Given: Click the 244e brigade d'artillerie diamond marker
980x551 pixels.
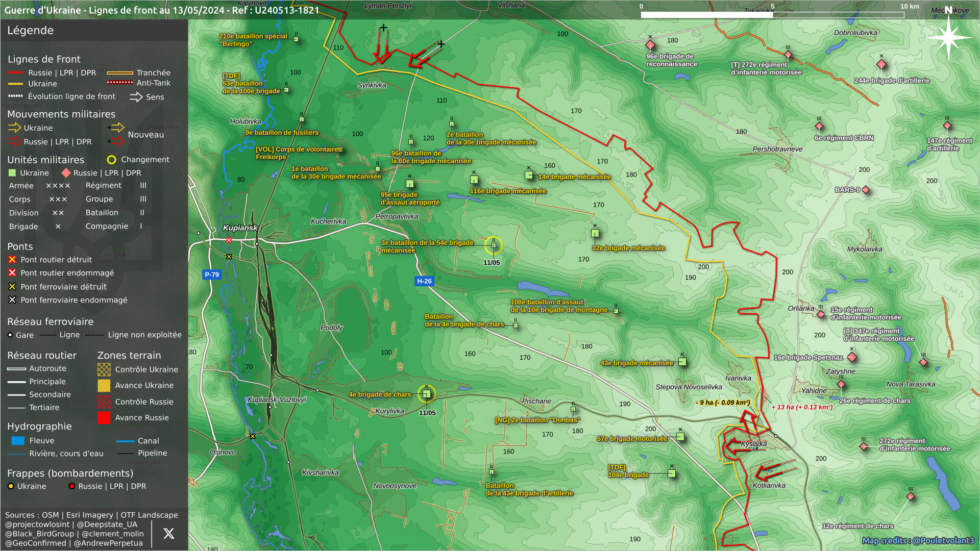Looking at the screenshot, I should 881,65.
